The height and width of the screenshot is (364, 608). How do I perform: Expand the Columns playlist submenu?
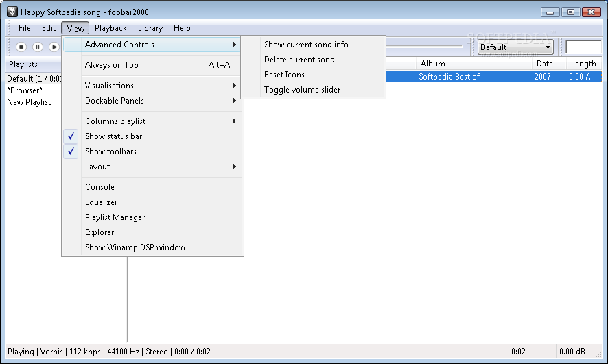152,121
